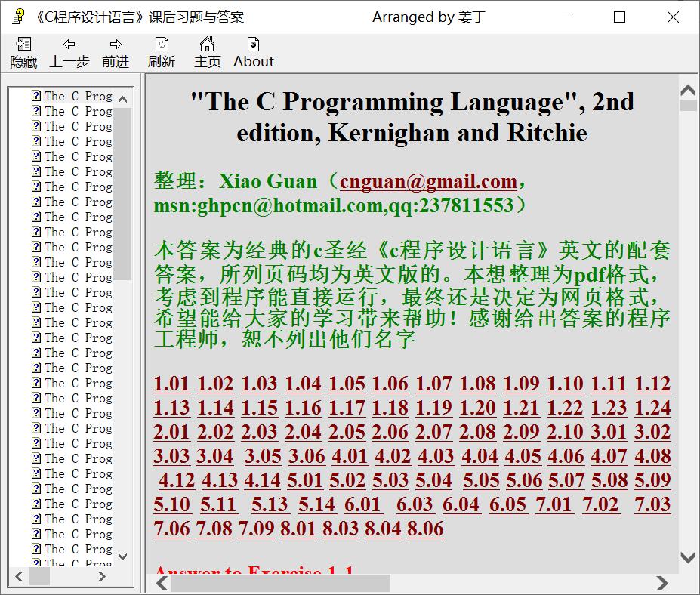700x595 pixels.
Task: Click the down arrow of the tree scrollbar
Action: pyautogui.click(x=123, y=556)
